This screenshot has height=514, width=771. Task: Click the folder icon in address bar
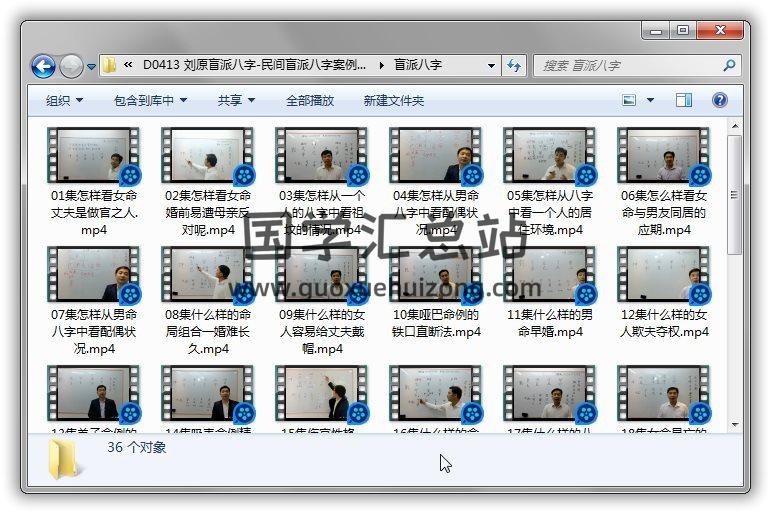click(109, 65)
